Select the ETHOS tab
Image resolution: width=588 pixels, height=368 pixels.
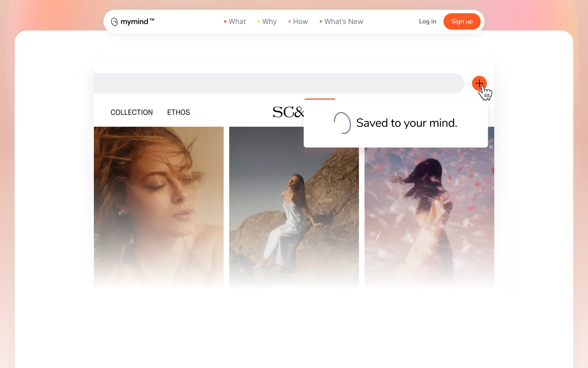(178, 112)
